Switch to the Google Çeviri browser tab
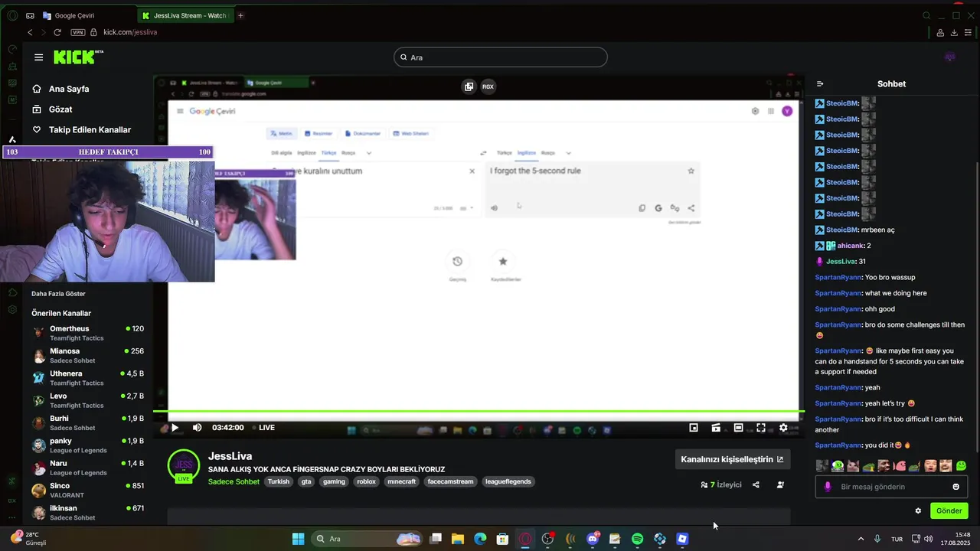Viewport: 980px width, 551px height. 87,15
